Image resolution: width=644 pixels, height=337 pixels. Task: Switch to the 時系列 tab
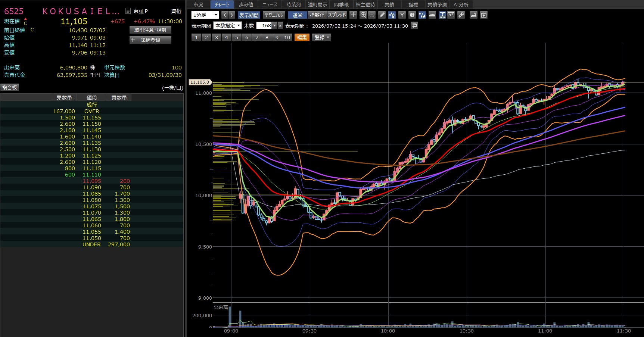293,4
